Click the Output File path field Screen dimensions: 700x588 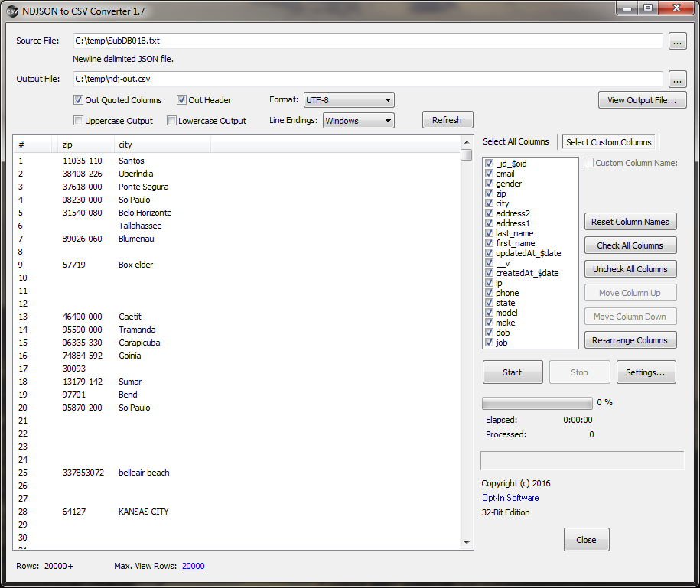pyautogui.click(x=367, y=79)
